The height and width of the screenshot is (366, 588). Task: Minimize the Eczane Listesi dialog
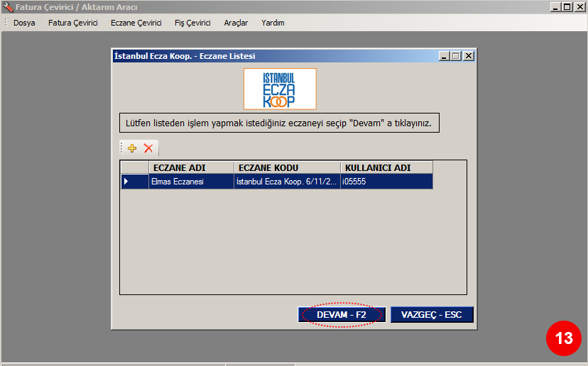click(444, 56)
